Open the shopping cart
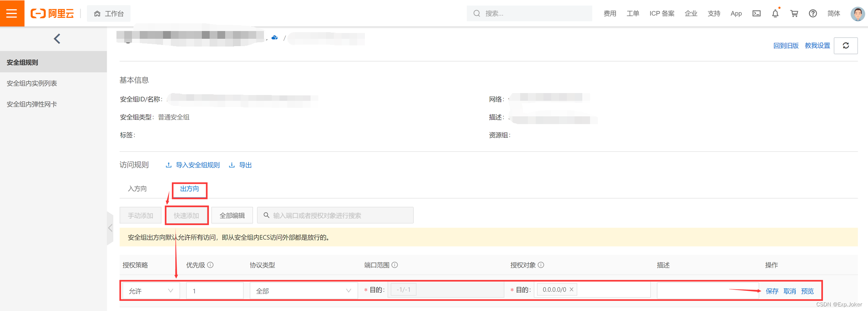This screenshot has height=311, width=868. [794, 14]
